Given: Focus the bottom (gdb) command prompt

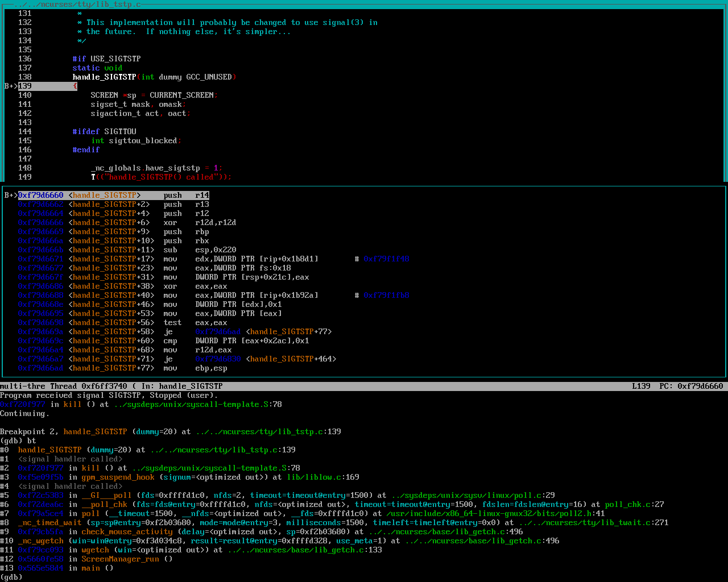Looking at the screenshot, I should tap(11, 577).
